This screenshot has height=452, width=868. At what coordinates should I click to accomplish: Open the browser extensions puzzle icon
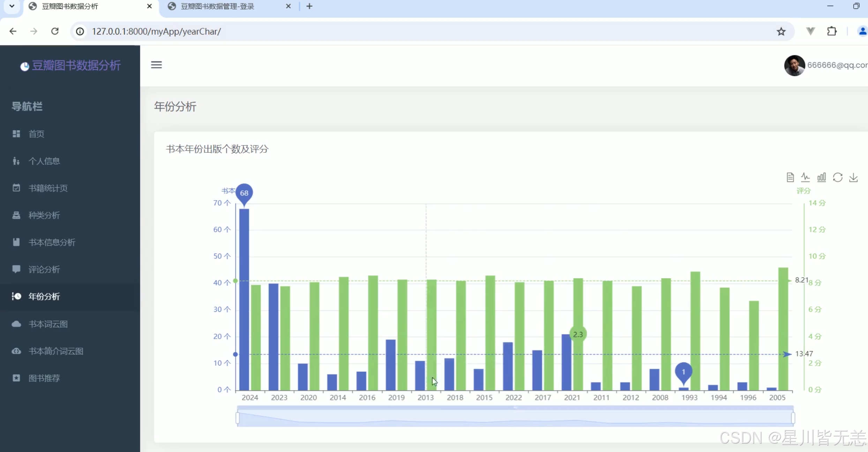832,31
